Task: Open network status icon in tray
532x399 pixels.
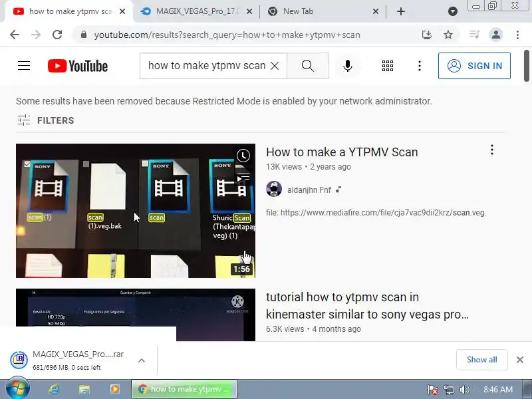Action: pos(448,390)
